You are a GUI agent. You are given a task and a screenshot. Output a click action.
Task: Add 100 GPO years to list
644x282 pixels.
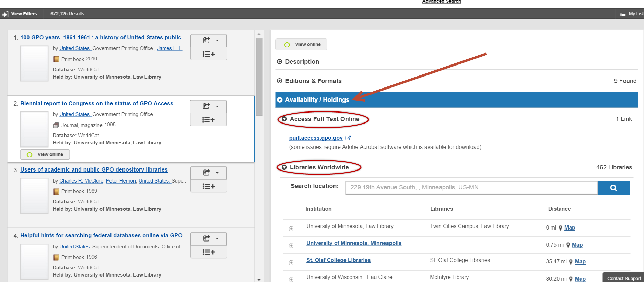[209, 54]
